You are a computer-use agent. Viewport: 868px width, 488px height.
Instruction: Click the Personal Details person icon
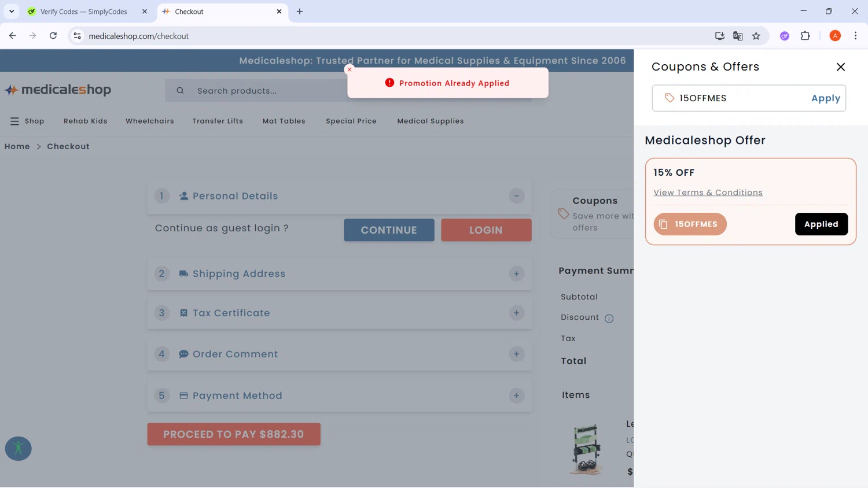[x=183, y=196]
